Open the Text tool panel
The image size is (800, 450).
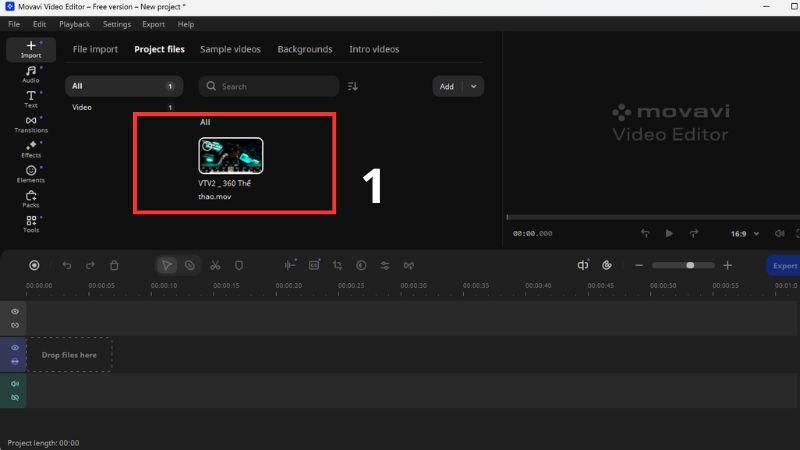pyautogui.click(x=31, y=99)
